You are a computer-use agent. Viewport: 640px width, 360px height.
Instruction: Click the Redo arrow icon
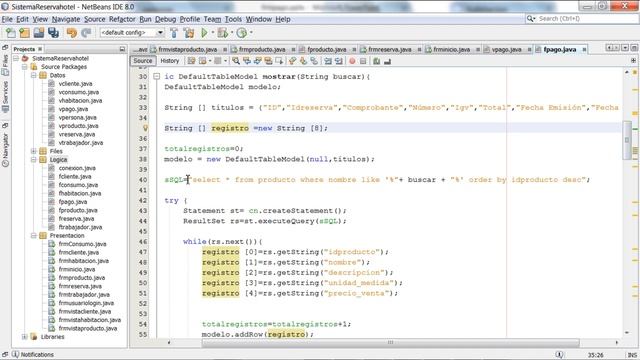click(86, 33)
